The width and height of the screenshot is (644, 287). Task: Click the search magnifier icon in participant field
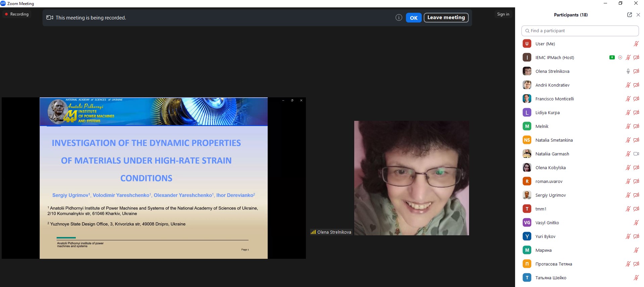(527, 31)
